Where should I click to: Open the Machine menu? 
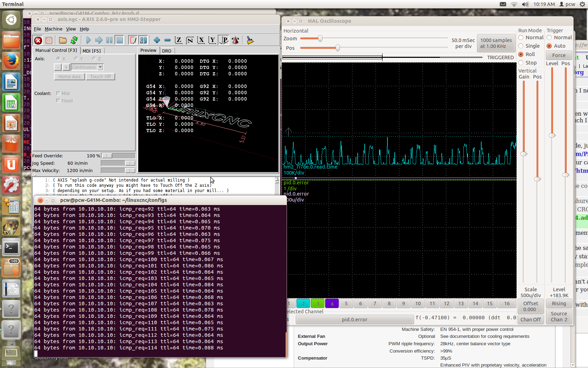pos(54,29)
